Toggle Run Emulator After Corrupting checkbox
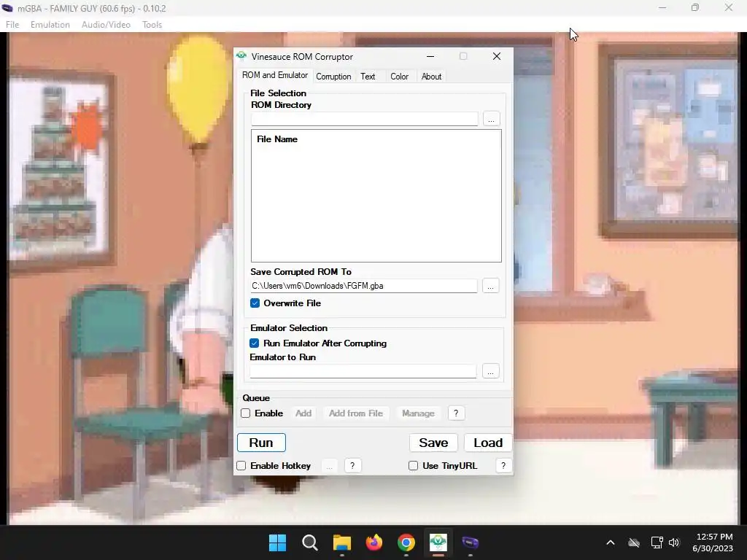This screenshot has height=560, width=747. [x=255, y=343]
